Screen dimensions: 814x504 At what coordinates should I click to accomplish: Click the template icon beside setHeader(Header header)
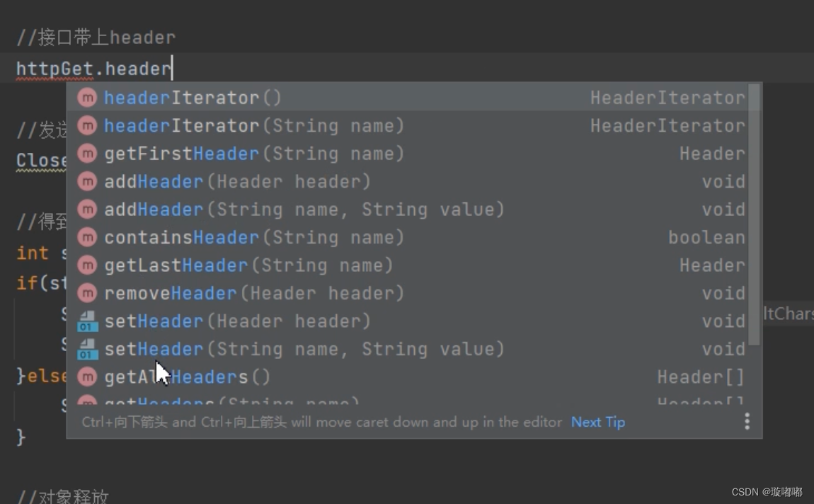pos(86,321)
